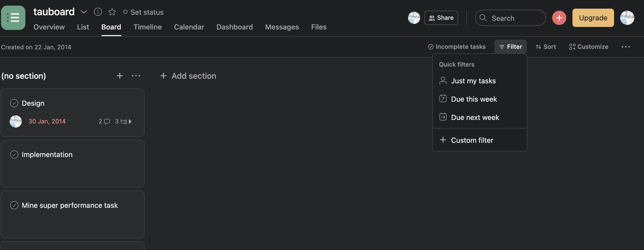Screen dimensions: 644x250
Task: Star the tauboard project
Action: coord(112,12)
